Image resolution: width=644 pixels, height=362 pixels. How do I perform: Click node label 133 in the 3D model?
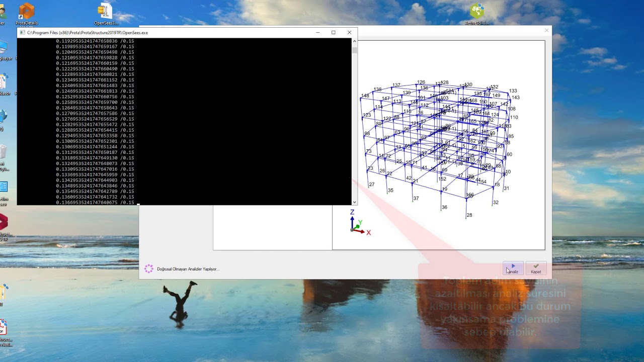click(x=513, y=91)
